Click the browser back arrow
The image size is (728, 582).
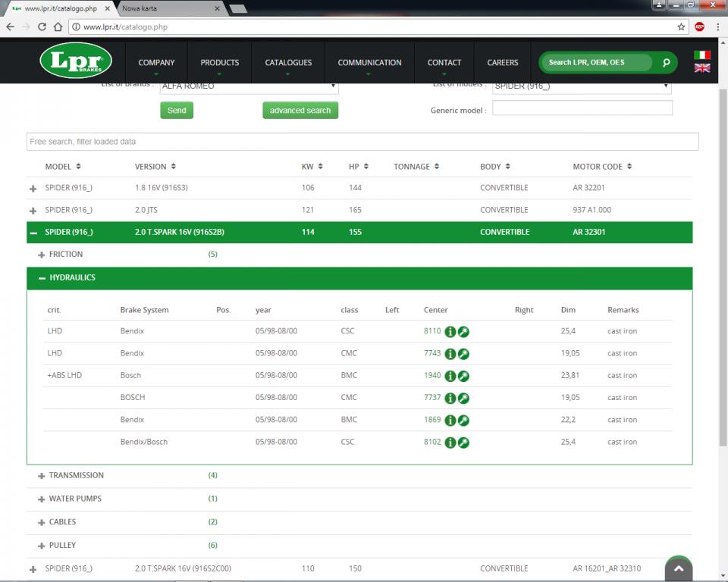click(10, 27)
